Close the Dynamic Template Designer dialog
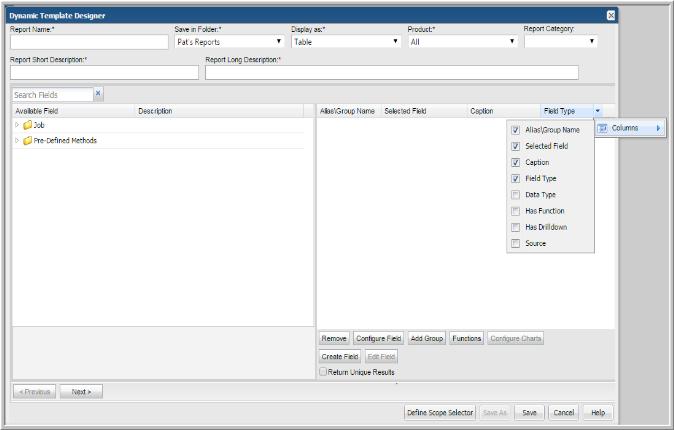The image size is (674, 430). pos(611,15)
